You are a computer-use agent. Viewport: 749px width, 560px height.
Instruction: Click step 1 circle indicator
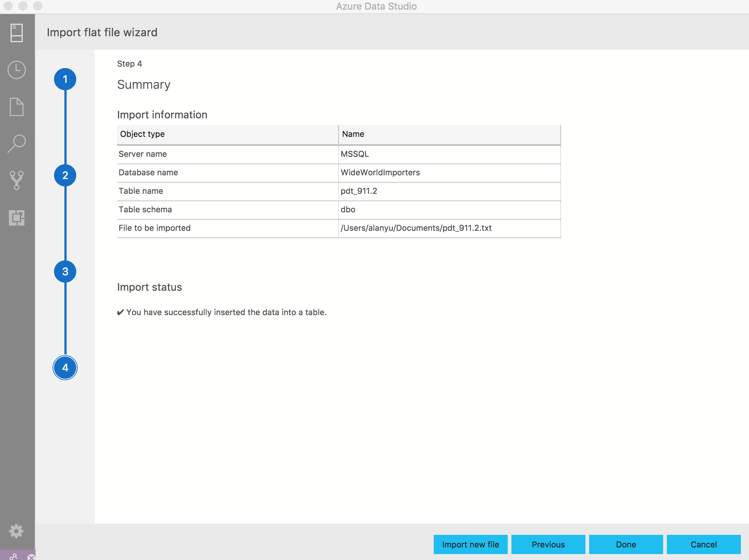point(65,78)
